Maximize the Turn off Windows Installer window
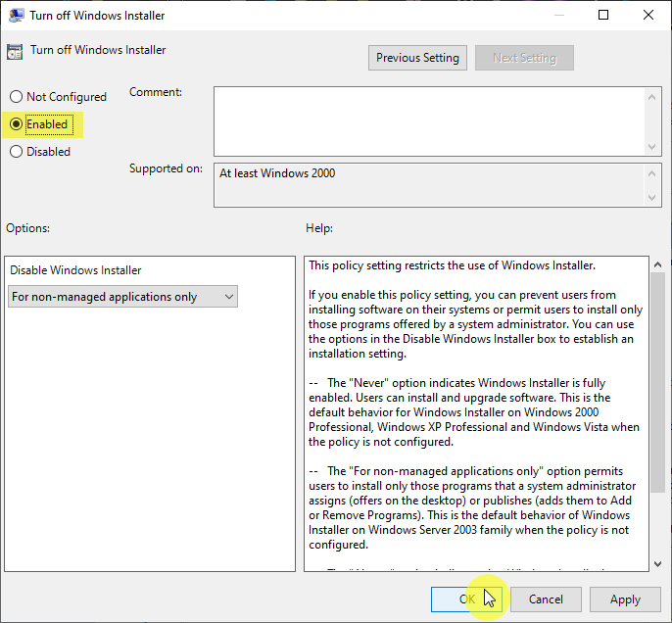 (603, 16)
